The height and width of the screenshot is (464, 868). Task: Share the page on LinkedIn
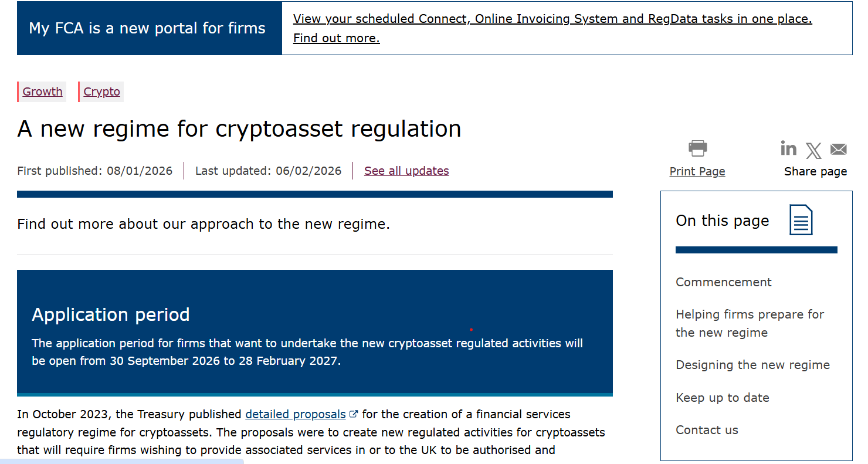[788, 148]
